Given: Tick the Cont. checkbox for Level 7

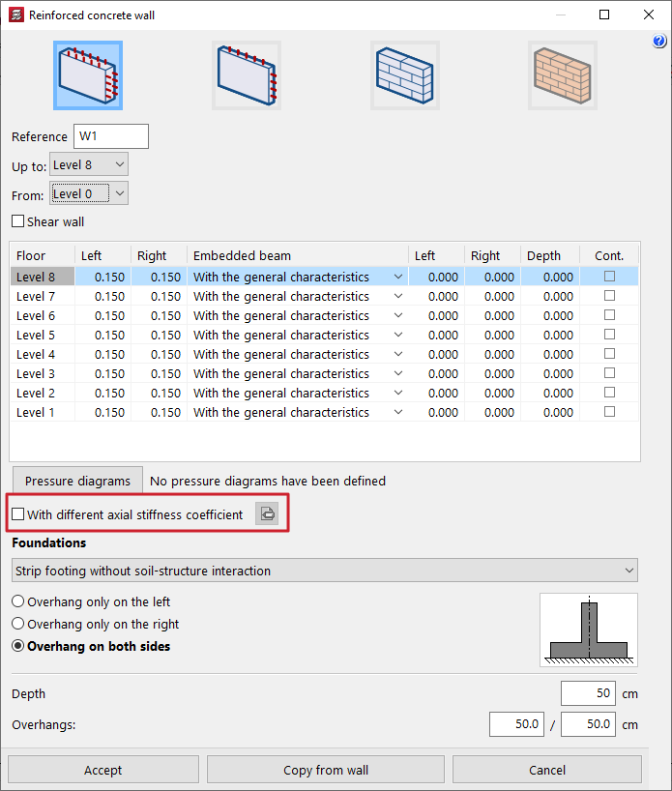Looking at the screenshot, I should [x=609, y=296].
